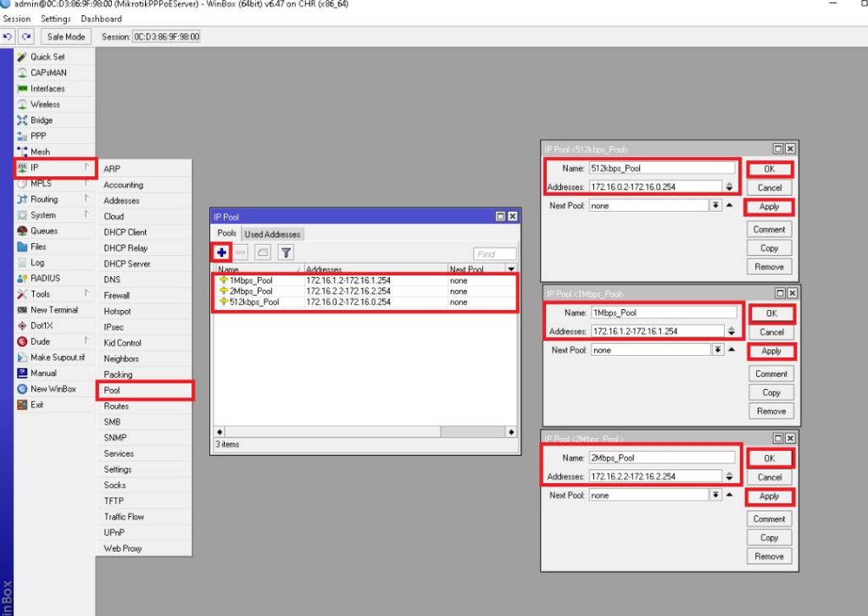Open Dot1X sidebar entry
Image resolution: width=868 pixels, height=616 pixels.
(54, 325)
